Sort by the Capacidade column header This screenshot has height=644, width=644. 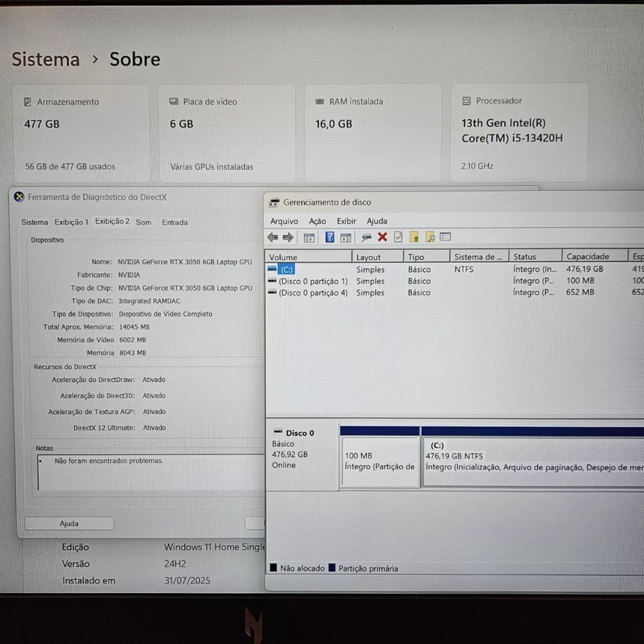(594, 256)
